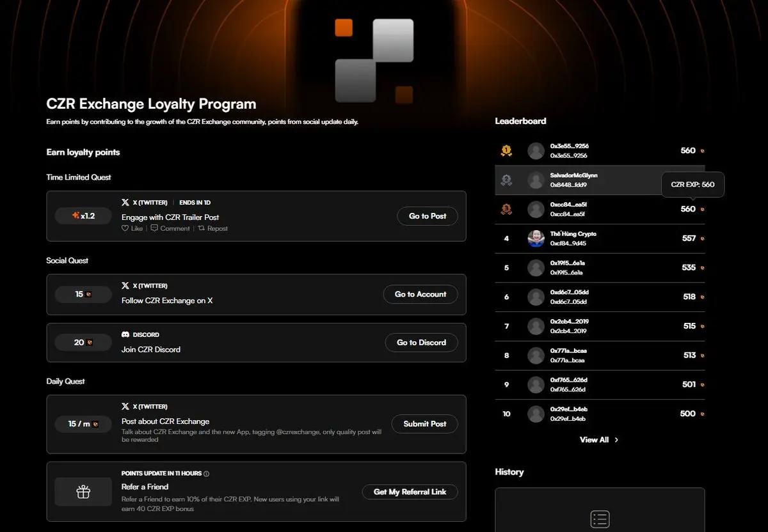The image size is (768, 532).
Task: Click avatar of 0x29ef...b4eb user
Action: pos(536,414)
